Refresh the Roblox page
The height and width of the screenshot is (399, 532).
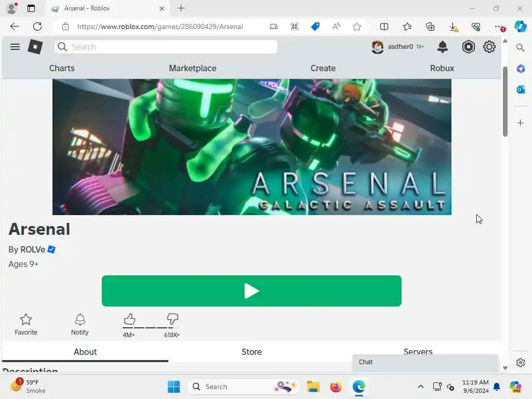[37, 26]
